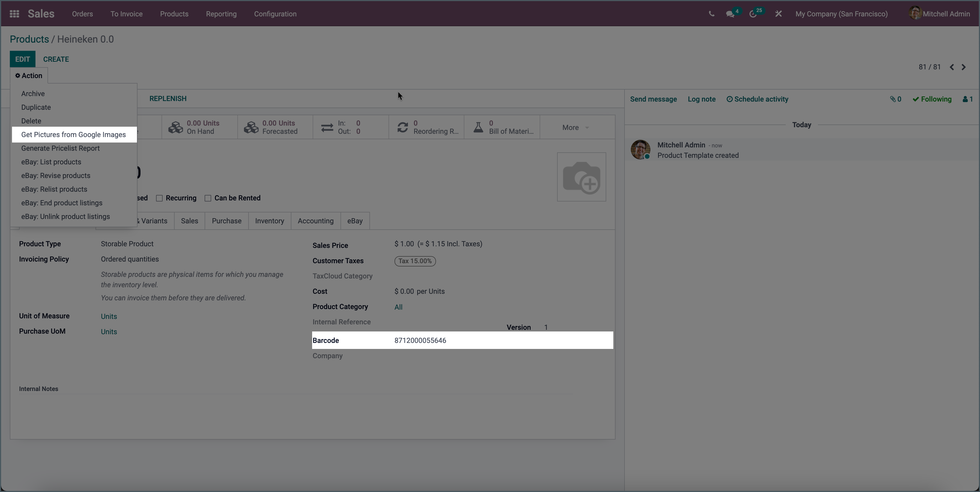The width and height of the screenshot is (980, 492).
Task: Click the followers icon showing 1
Action: (x=967, y=99)
